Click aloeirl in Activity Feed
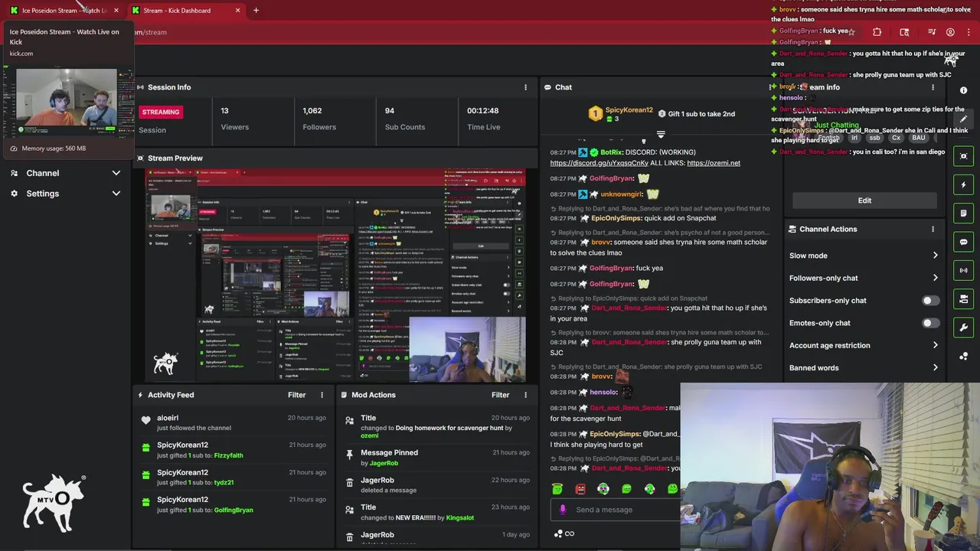 tap(168, 418)
